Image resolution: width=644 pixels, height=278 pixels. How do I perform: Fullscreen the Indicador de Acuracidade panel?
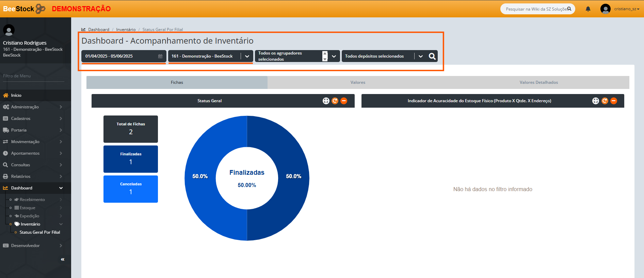point(595,101)
